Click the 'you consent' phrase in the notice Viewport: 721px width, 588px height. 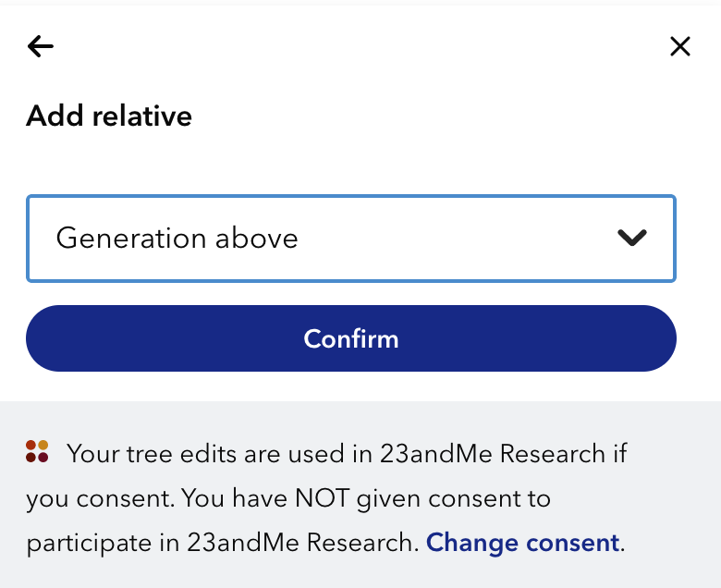pyautogui.click(x=98, y=499)
